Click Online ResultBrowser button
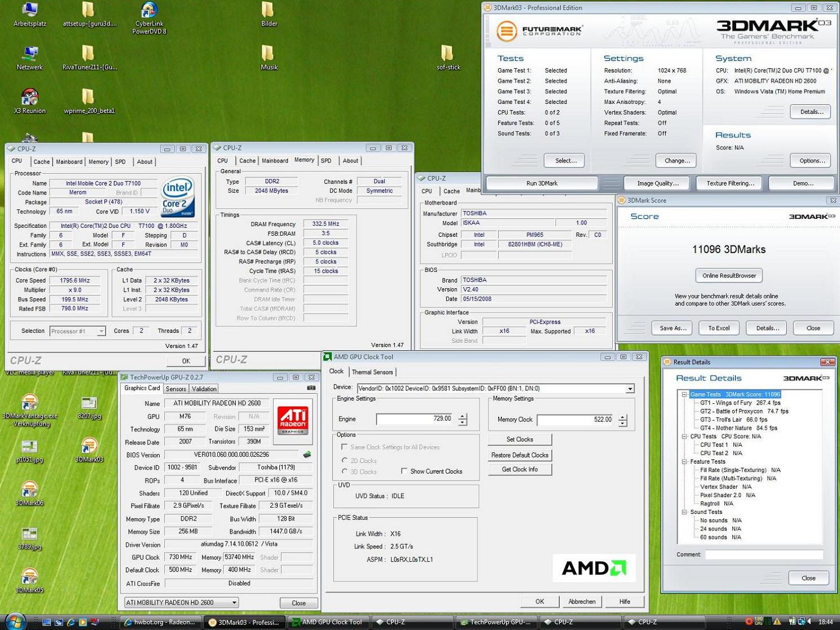The width and height of the screenshot is (840, 630). (729, 275)
